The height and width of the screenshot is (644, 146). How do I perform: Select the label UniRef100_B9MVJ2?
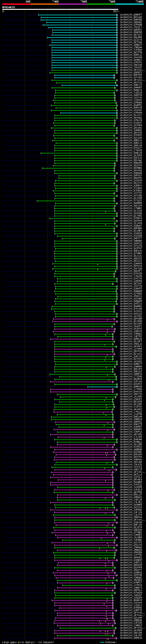coord(131,55)
